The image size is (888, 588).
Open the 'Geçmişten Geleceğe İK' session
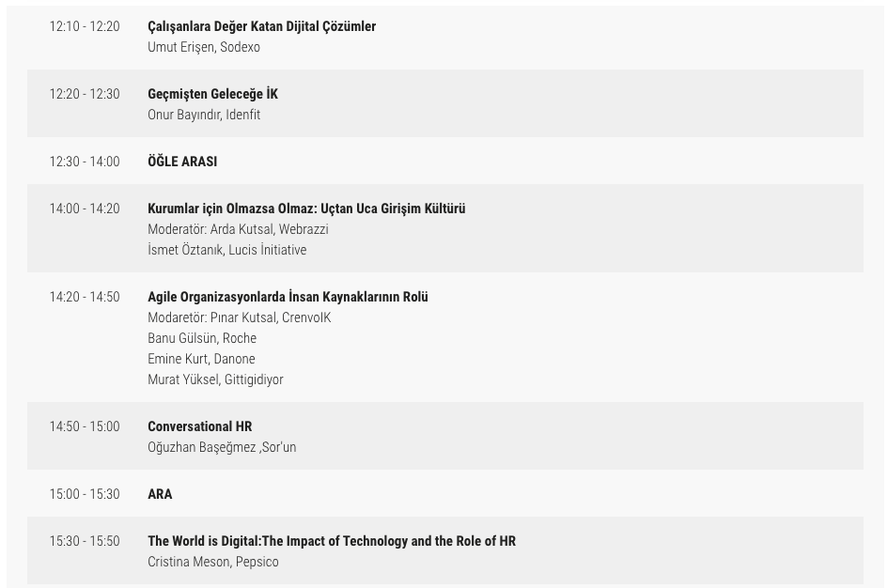[x=212, y=94]
